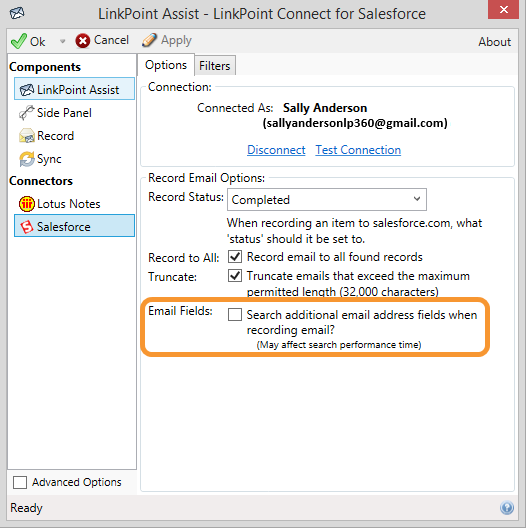
Task: Uncheck Record email to all found records
Action: click(x=235, y=257)
